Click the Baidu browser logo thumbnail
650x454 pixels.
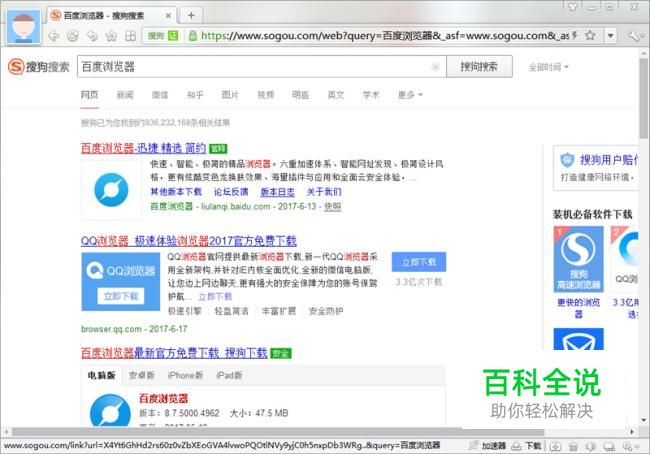(x=111, y=190)
